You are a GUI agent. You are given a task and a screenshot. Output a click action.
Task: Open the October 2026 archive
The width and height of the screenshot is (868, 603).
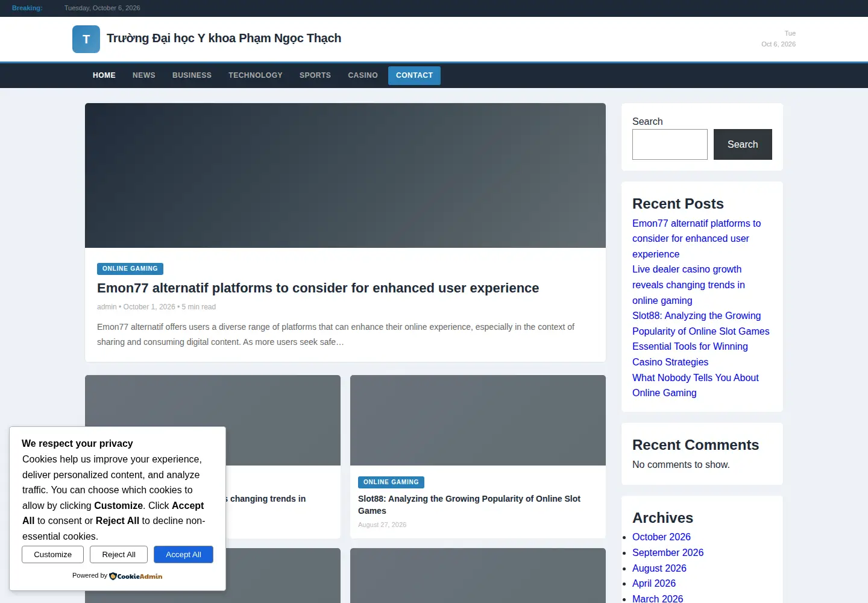(661, 537)
